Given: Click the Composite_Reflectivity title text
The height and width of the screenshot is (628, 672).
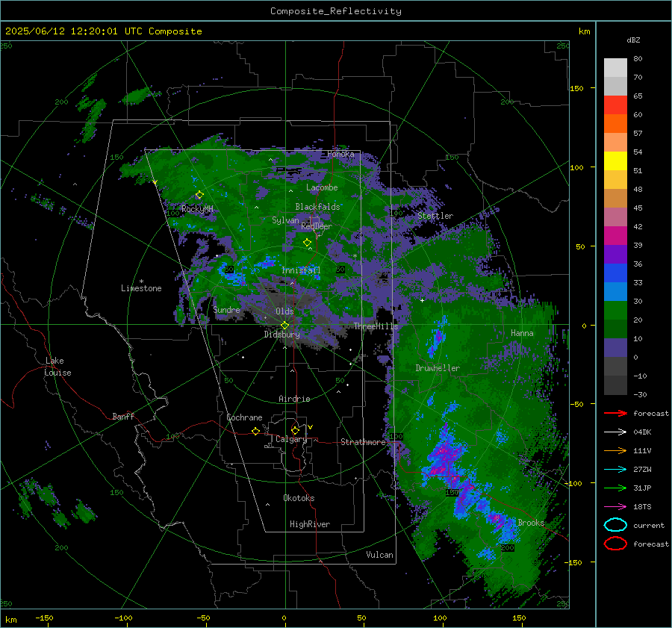Looking at the screenshot, I should tap(336, 11).
